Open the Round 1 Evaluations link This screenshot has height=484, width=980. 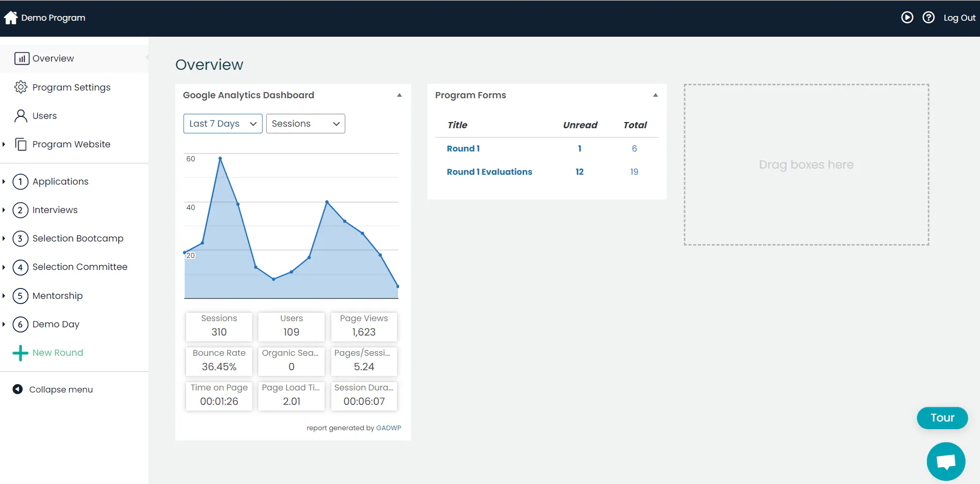[x=489, y=172]
